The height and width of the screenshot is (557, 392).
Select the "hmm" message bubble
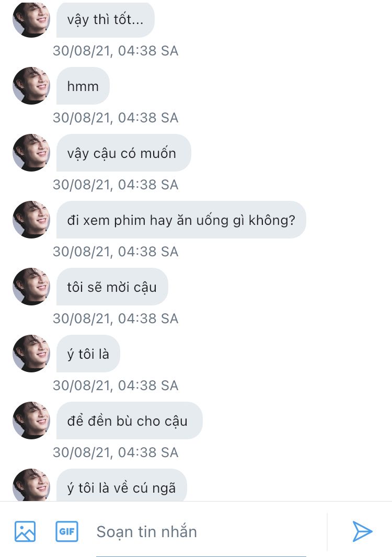pos(83,86)
